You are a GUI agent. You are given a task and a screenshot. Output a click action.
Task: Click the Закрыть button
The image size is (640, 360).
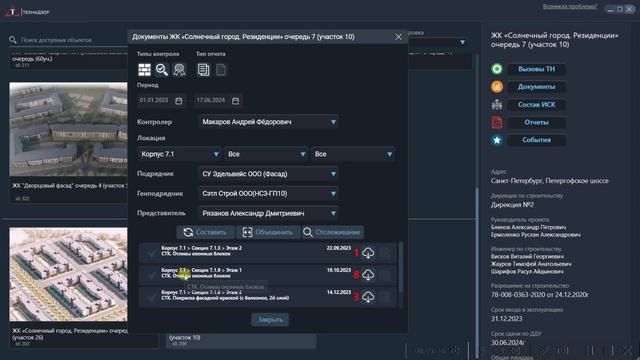pyautogui.click(x=270, y=320)
